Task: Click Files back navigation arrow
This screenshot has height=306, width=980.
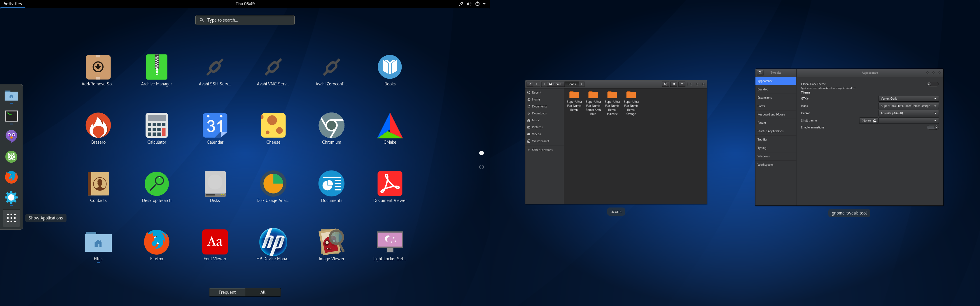Action: pyautogui.click(x=530, y=84)
